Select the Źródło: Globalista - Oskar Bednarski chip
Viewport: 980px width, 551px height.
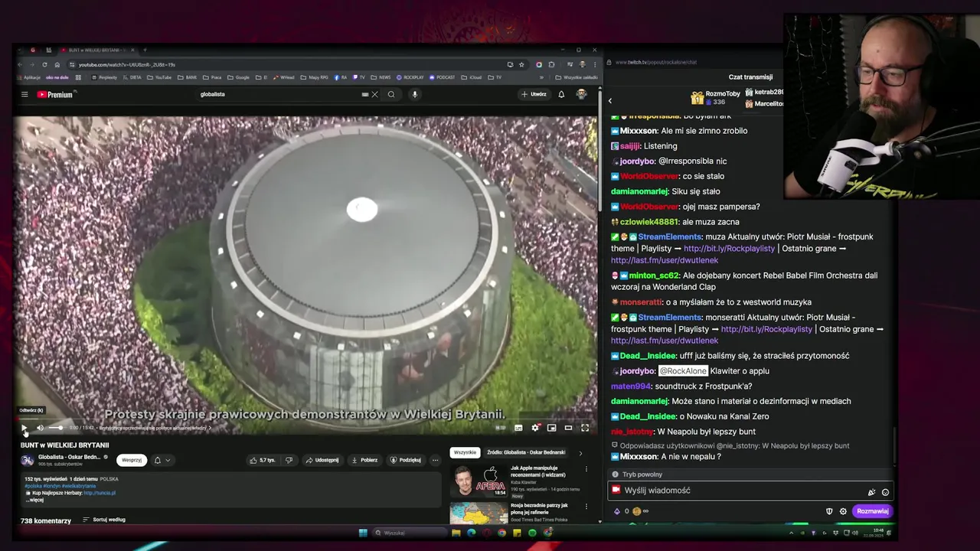[526, 452]
